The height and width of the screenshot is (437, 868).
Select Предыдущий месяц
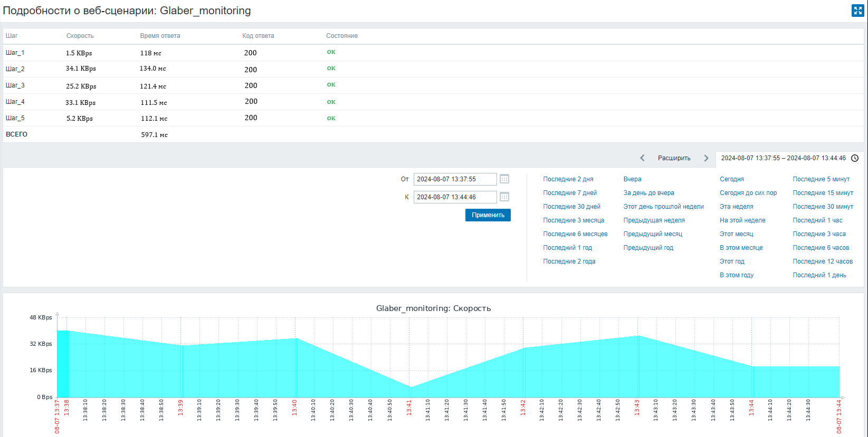coord(653,234)
